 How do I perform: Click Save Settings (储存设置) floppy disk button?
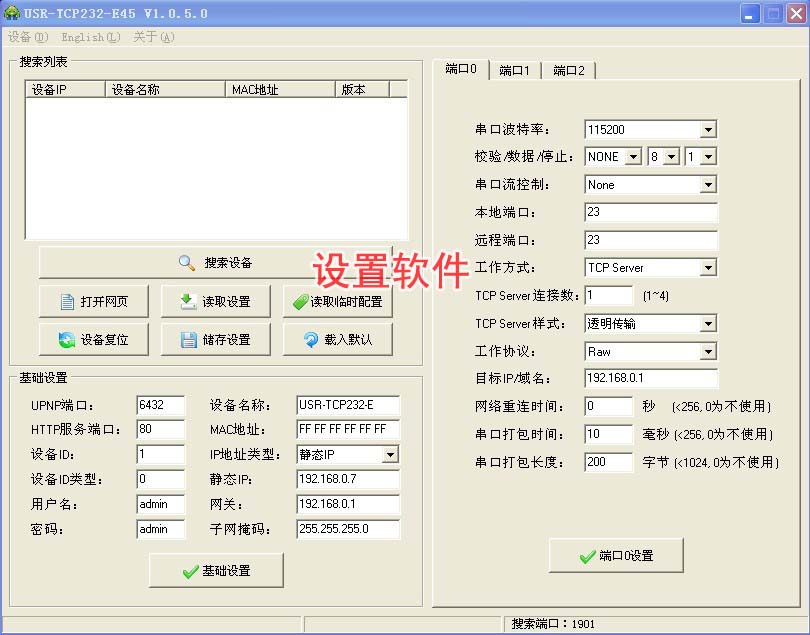coord(214,340)
